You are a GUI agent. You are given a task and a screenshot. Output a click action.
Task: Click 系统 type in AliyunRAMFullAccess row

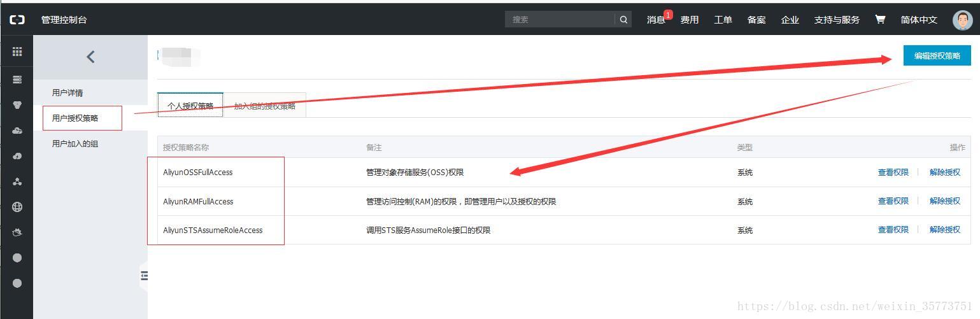pyautogui.click(x=745, y=201)
